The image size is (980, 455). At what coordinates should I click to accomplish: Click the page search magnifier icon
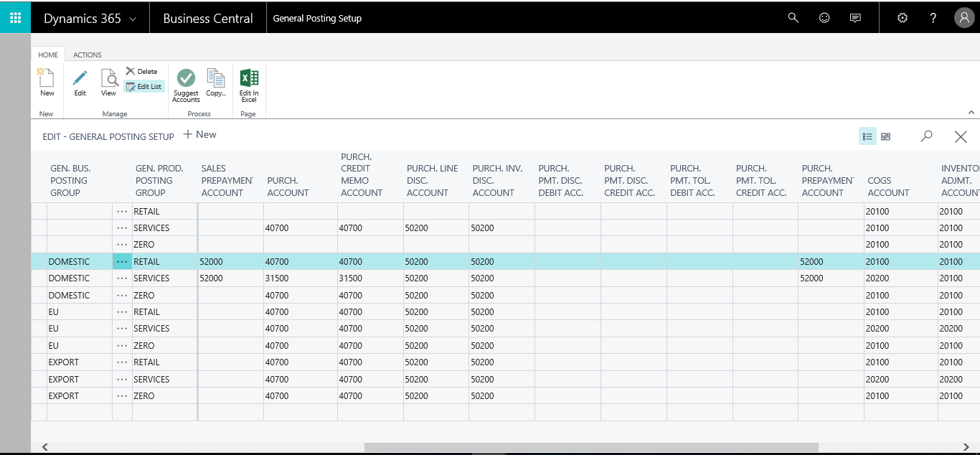coord(927,136)
